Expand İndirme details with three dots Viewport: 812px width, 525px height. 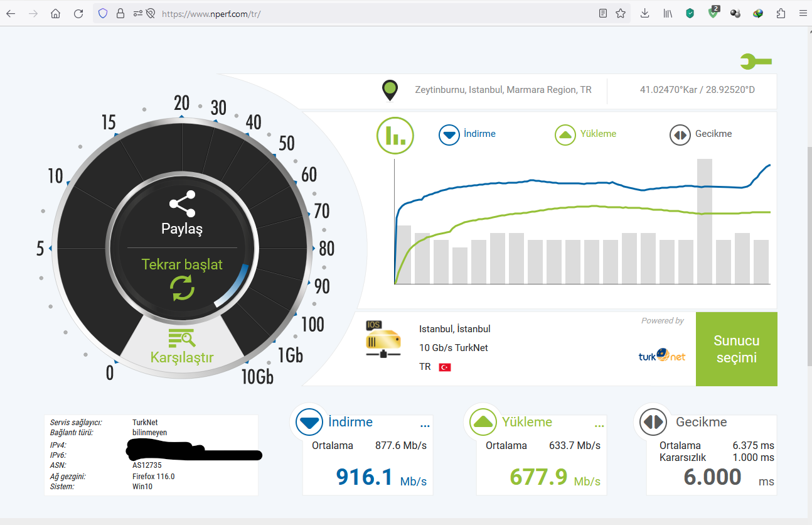425,426
